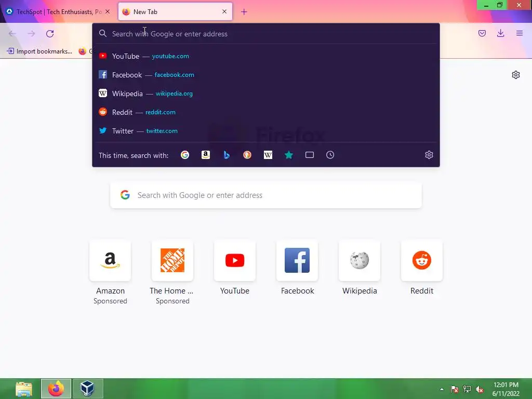Select the Reddit suggestion in dropdown
This screenshot has height=399, width=532.
[265, 112]
